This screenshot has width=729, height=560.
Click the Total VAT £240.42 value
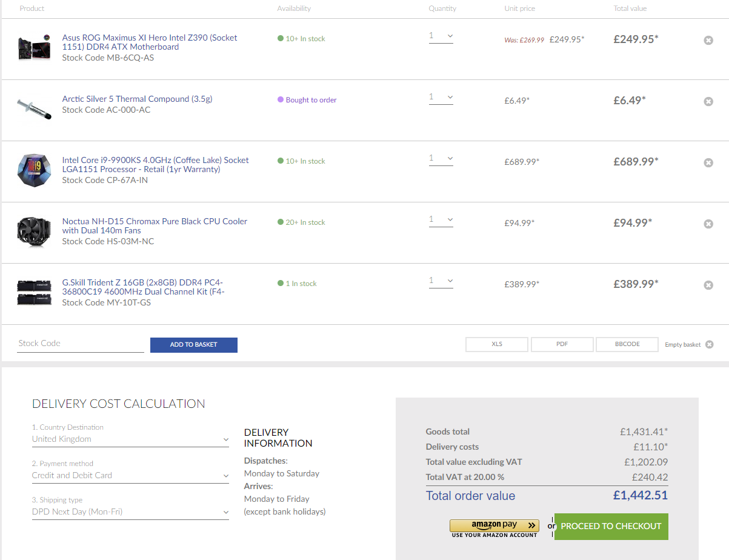(x=650, y=478)
